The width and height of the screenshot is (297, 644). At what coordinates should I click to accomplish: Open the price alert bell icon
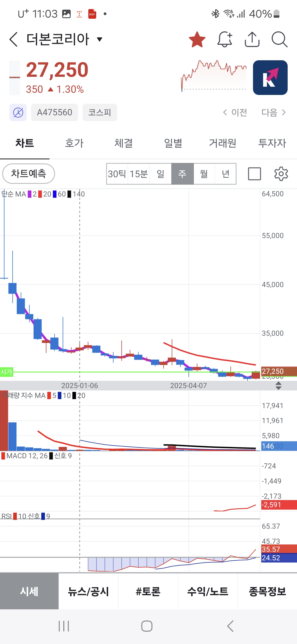click(x=225, y=39)
